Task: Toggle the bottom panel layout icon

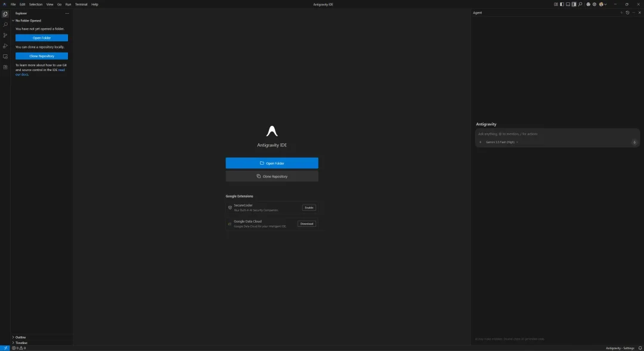Action: 568,4
